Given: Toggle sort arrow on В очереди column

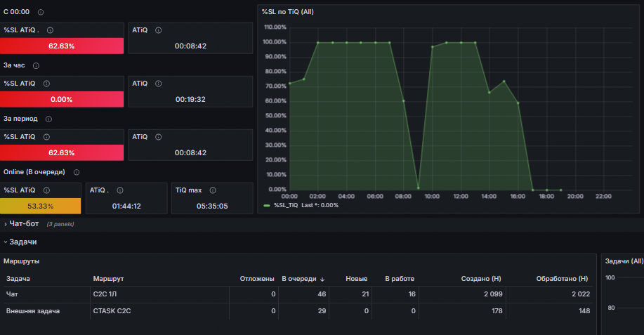Looking at the screenshot, I should click(x=322, y=280).
